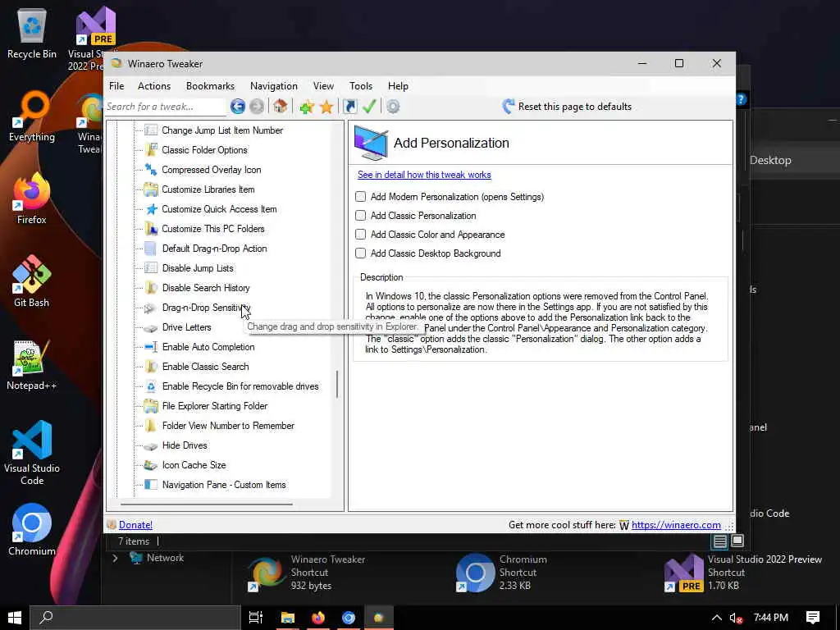Screen dimensions: 840x630
Task: Select Disable Search History item
Action: tap(206, 288)
